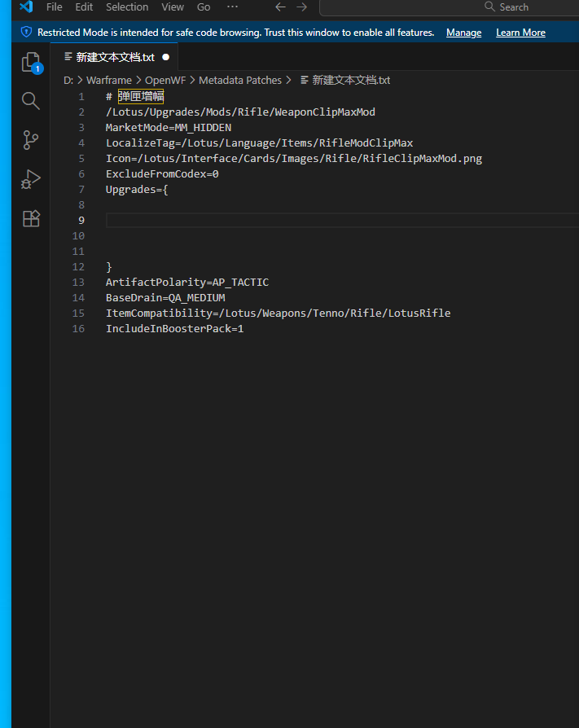Viewport: 579px width, 728px height.
Task: Click the Manage link in Restricted Mode banner
Action: 463,33
